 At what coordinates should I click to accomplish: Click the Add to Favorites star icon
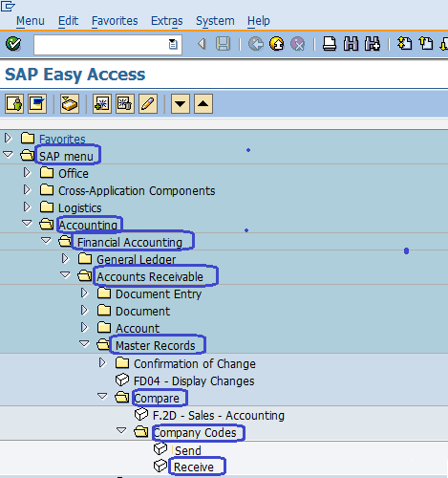pyautogui.click(x=102, y=103)
